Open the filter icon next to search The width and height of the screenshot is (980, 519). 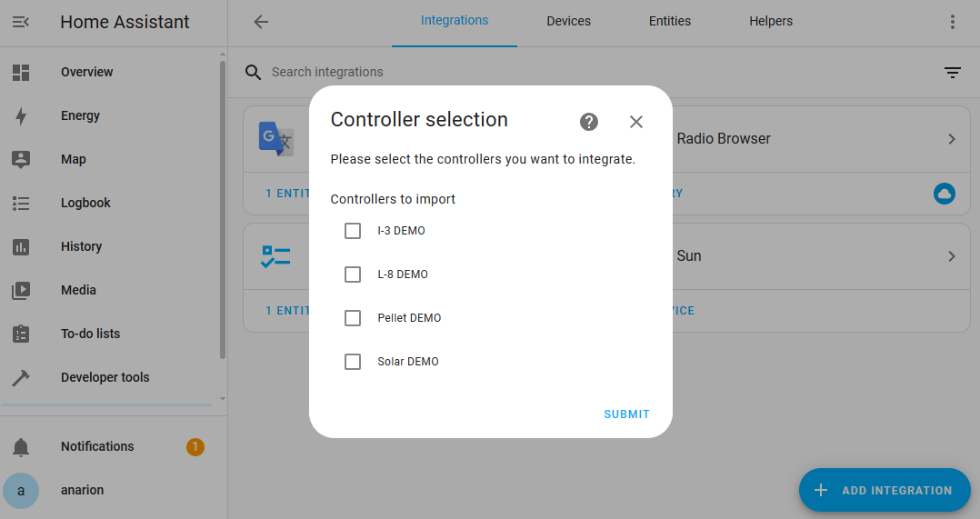click(x=953, y=73)
